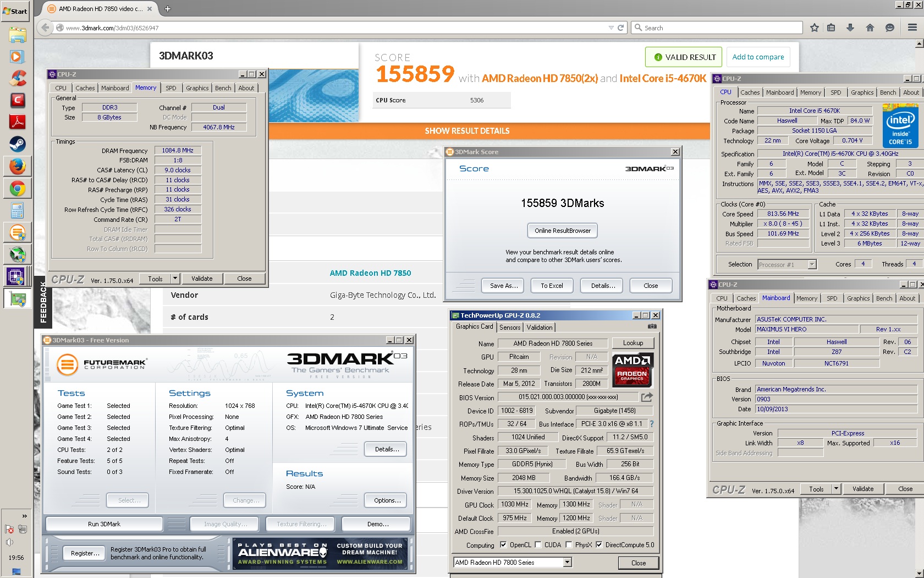The height and width of the screenshot is (578, 924).
Task: Click Run 3DMark button
Action: pyautogui.click(x=105, y=524)
